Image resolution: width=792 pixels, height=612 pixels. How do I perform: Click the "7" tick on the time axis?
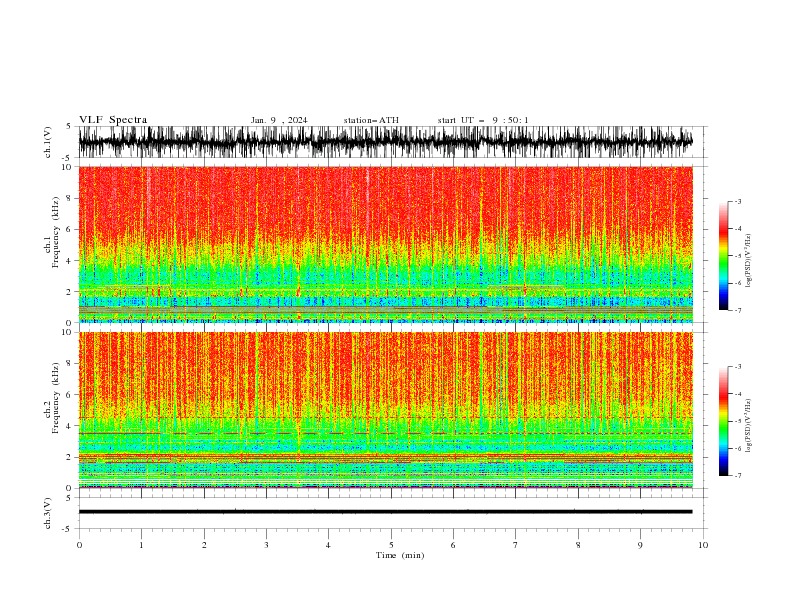tap(516, 545)
